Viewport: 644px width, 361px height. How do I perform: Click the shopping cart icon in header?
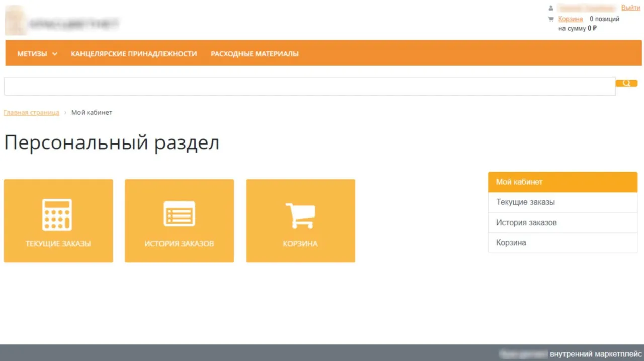[x=551, y=19]
